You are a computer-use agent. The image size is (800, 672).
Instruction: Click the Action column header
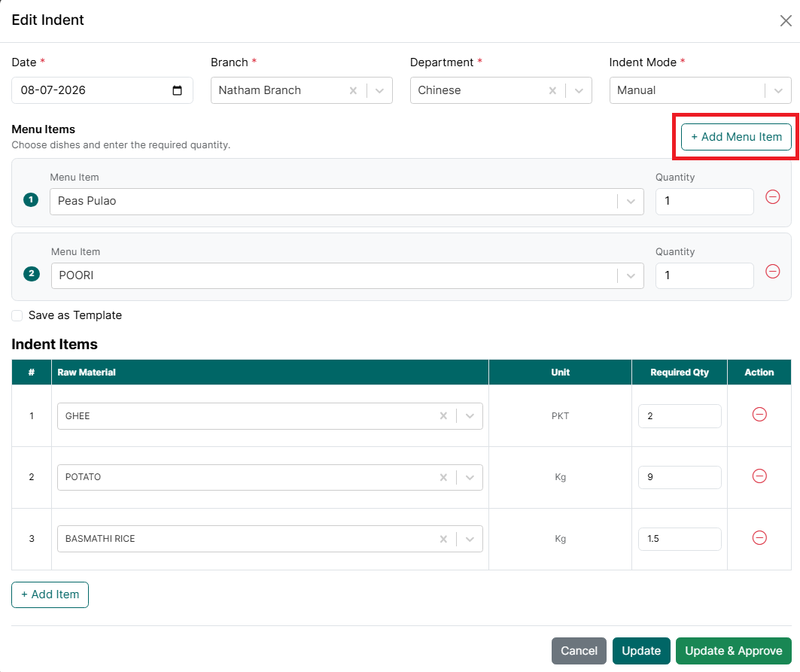[759, 372]
